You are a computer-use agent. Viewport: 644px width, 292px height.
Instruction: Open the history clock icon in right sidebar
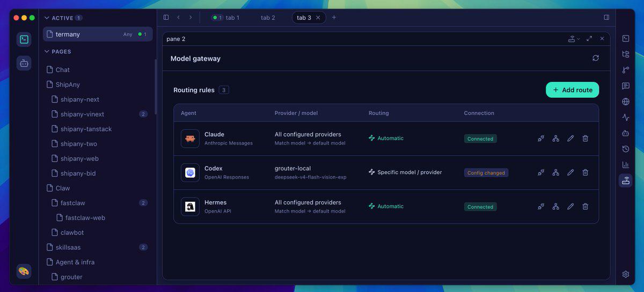point(626,149)
